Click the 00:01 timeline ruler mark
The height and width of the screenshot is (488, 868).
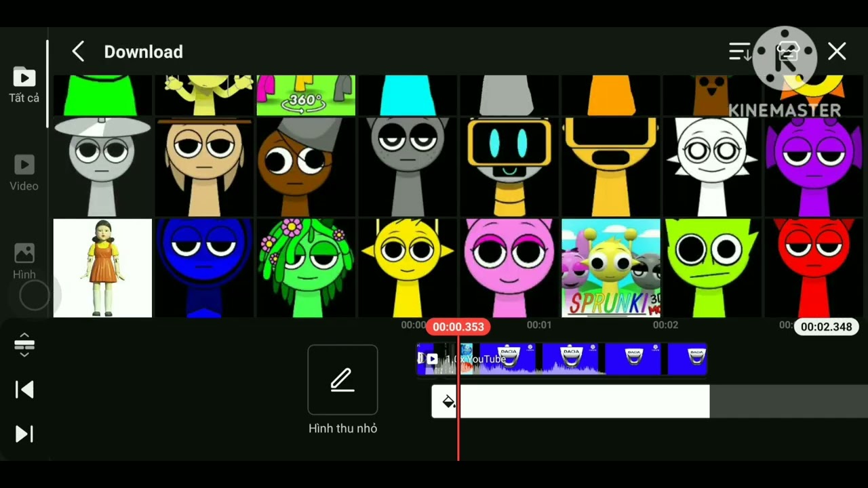click(539, 325)
